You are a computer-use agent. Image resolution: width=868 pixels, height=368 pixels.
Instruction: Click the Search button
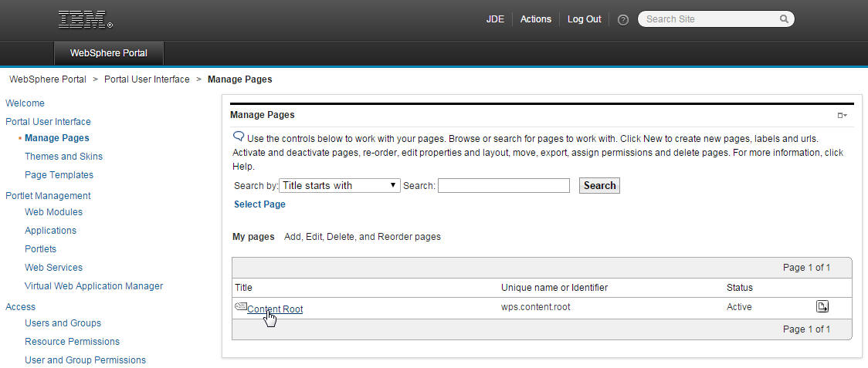coord(599,185)
